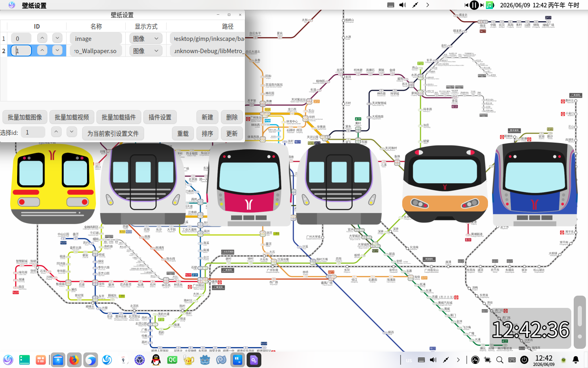Open Qt Creator (QC) from dock
The height and width of the screenshot is (368, 588).
(x=172, y=360)
